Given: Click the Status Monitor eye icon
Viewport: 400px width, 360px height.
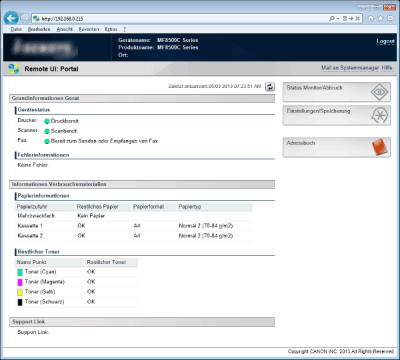Looking at the screenshot, I should [379, 92].
